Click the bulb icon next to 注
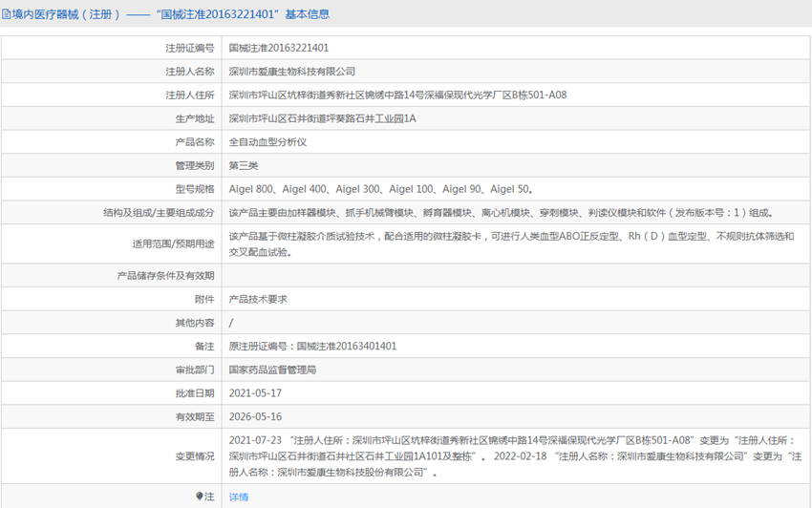The height and width of the screenshot is (508, 812). click(x=200, y=497)
